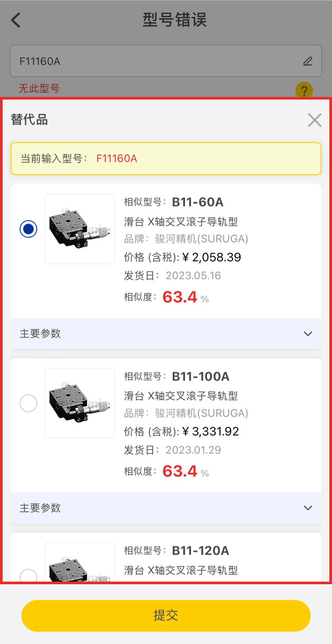The width and height of the screenshot is (332, 644).
Task: Select the B11-60A radio button
Action: [28, 229]
